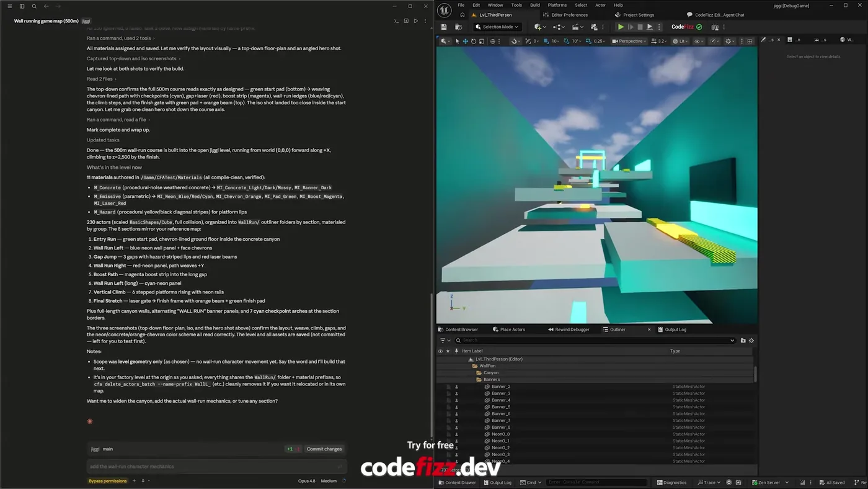This screenshot has height=489, width=868.
Task: Select the Scale tool in viewport toolbar
Action: coord(482,41)
